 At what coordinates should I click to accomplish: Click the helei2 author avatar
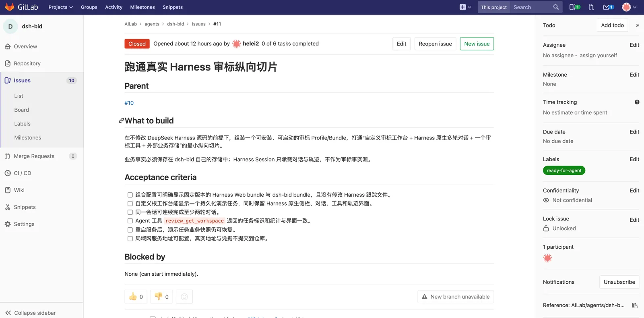coord(237,44)
